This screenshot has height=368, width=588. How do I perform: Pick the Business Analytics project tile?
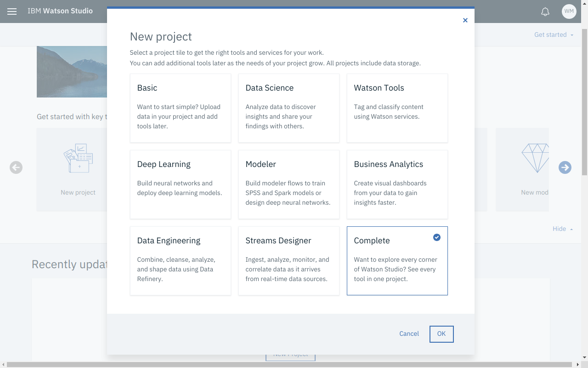(397, 184)
